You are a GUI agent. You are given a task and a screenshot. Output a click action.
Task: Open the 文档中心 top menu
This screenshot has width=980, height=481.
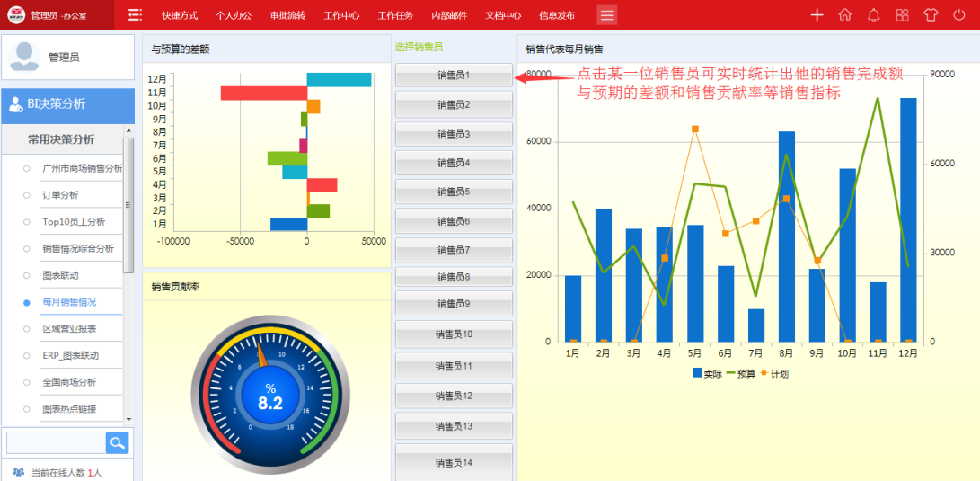tap(503, 15)
